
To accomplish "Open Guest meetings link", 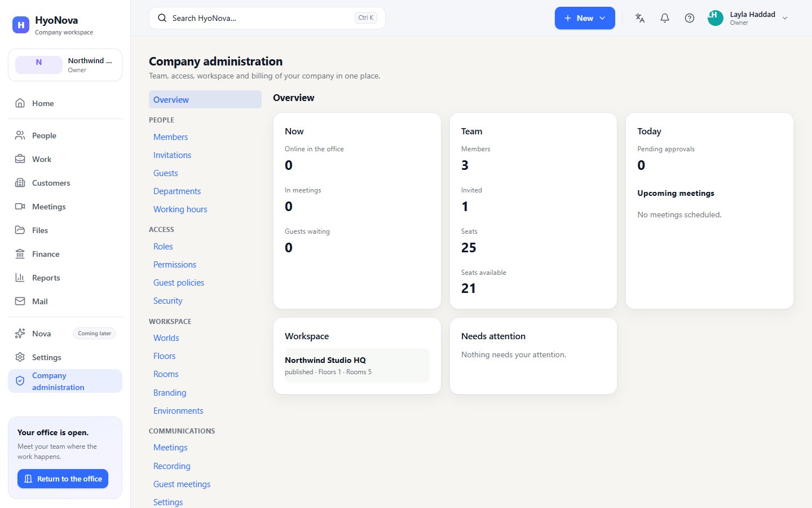I will 182,484.
